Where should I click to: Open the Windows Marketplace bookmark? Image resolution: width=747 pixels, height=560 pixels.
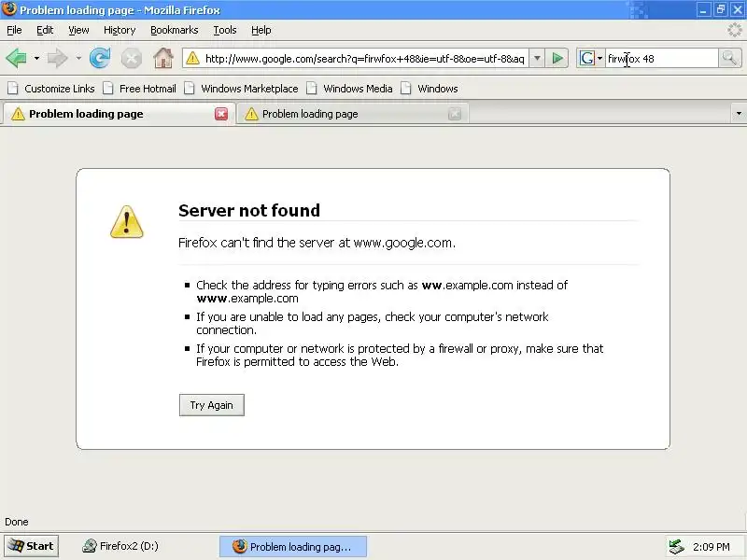coord(241,89)
